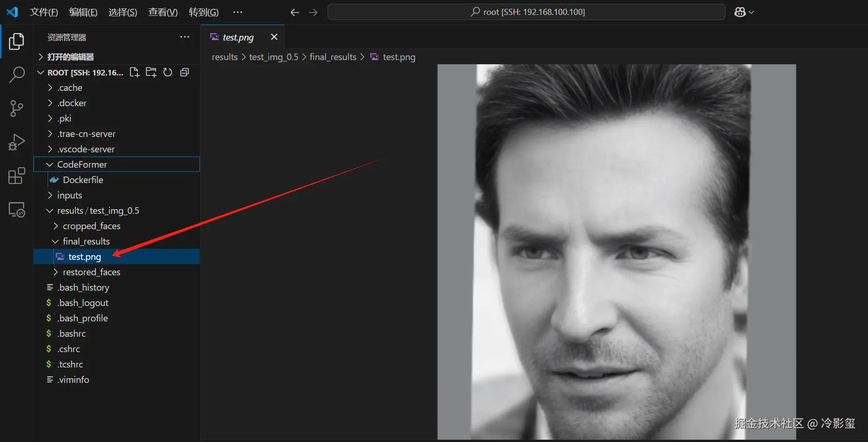This screenshot has height=442, width=868.
Task: Collapse all folders in the explorer
Action: coord(185,72)
